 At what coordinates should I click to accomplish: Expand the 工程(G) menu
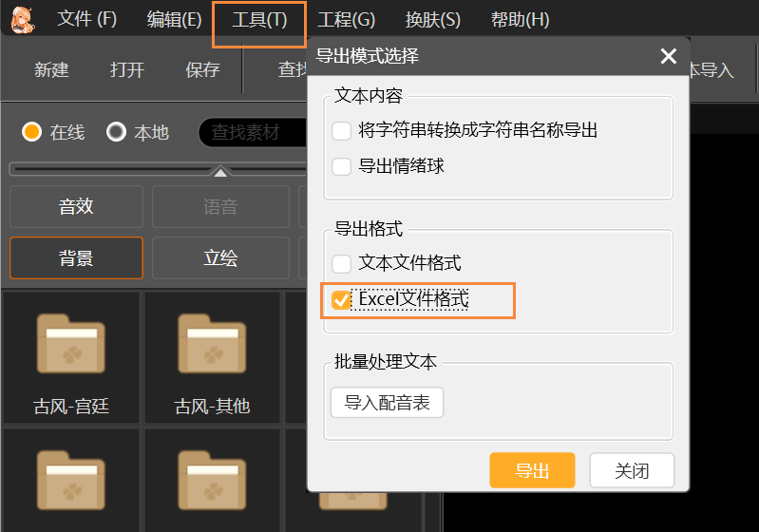click(x=347, y=20)
